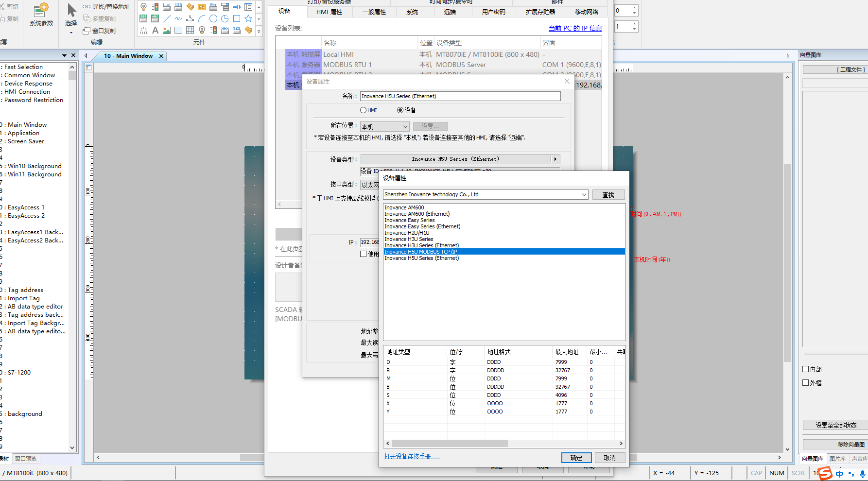This screenshot has width=868, height=481.
Task: Open the left window-tree panel dropdown arrow
Action: pyautogui.click(x=64, y=55)
